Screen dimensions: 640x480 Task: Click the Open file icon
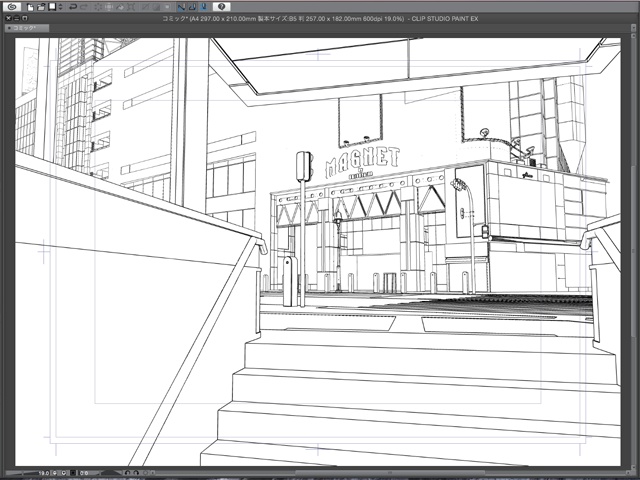(41, 7)
